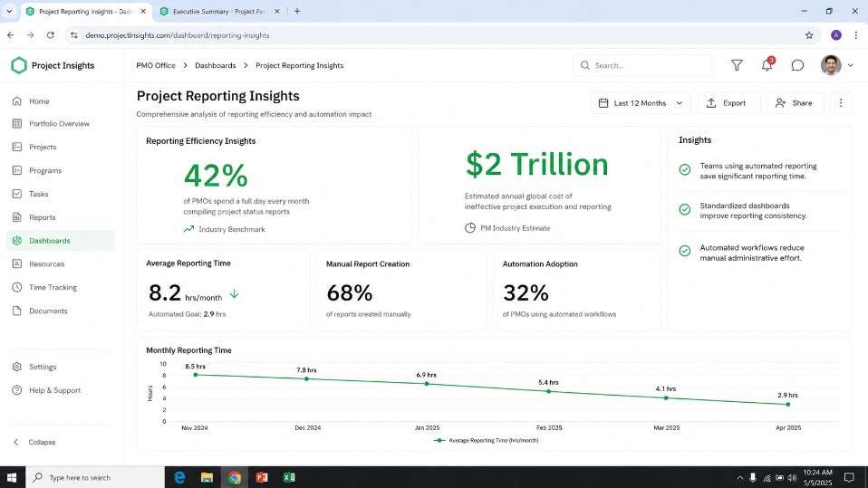
Task: Click the Dashboards sidebar icon
Action: coord(17,241)
